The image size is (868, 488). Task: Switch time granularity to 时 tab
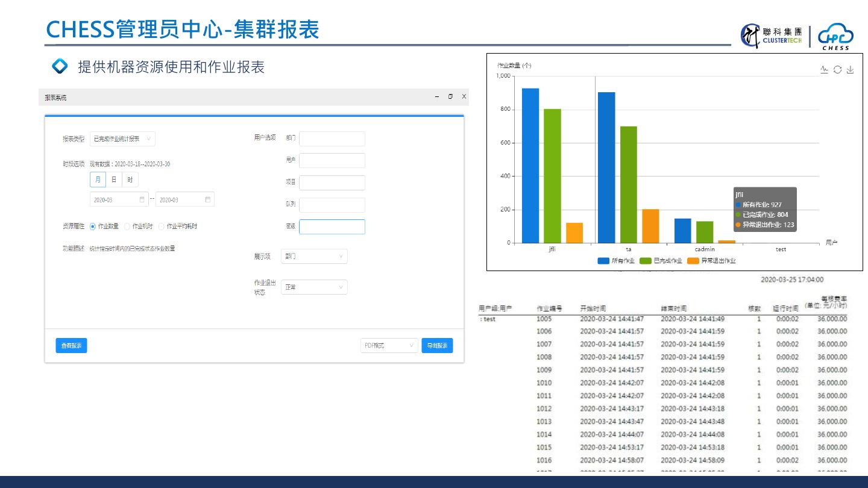(130, 180)
